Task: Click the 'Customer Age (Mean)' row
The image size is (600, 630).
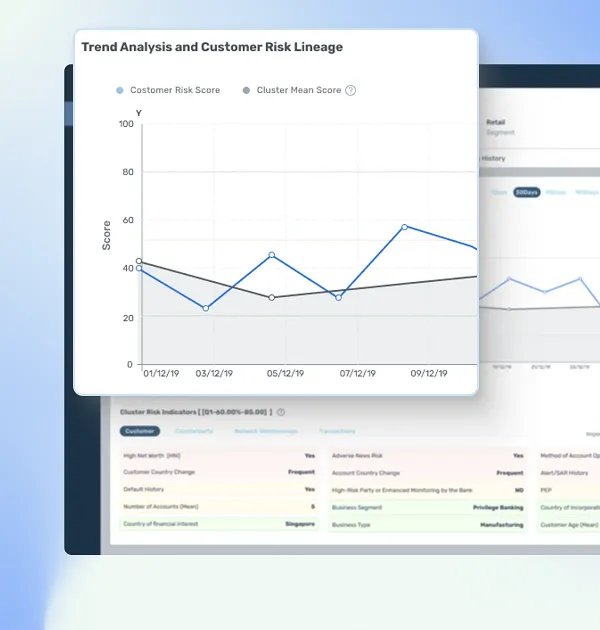Action: [x=569, y=525]
